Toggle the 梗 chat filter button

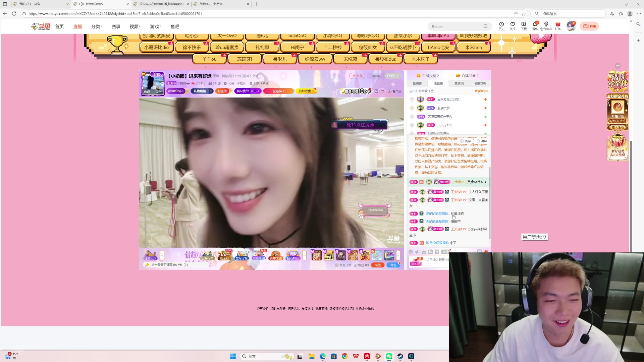437,252
